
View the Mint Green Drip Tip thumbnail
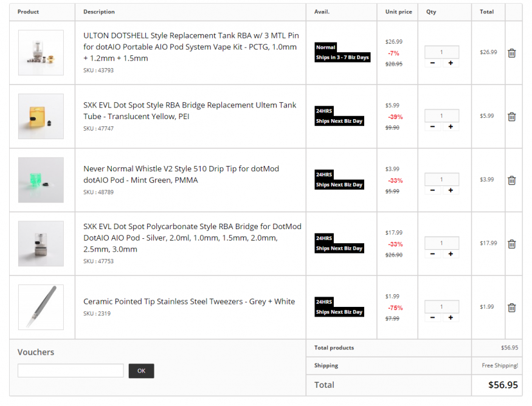[41, 180]
